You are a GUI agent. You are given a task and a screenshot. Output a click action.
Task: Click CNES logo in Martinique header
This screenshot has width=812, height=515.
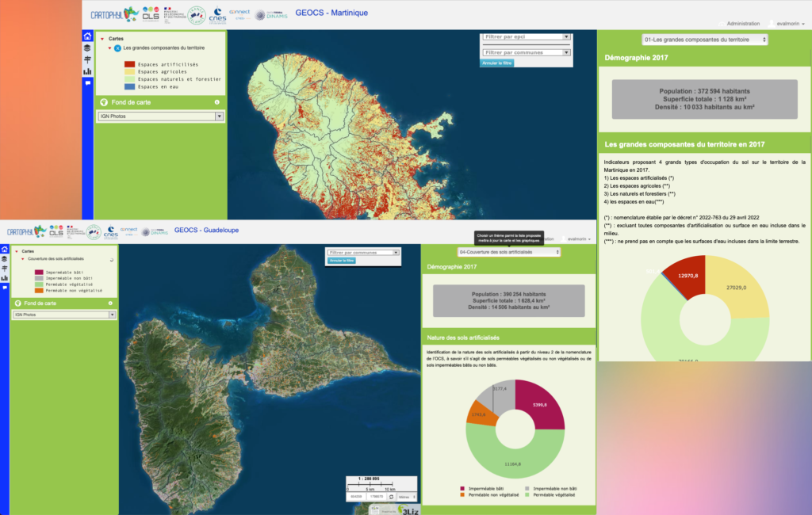[217, 15]
